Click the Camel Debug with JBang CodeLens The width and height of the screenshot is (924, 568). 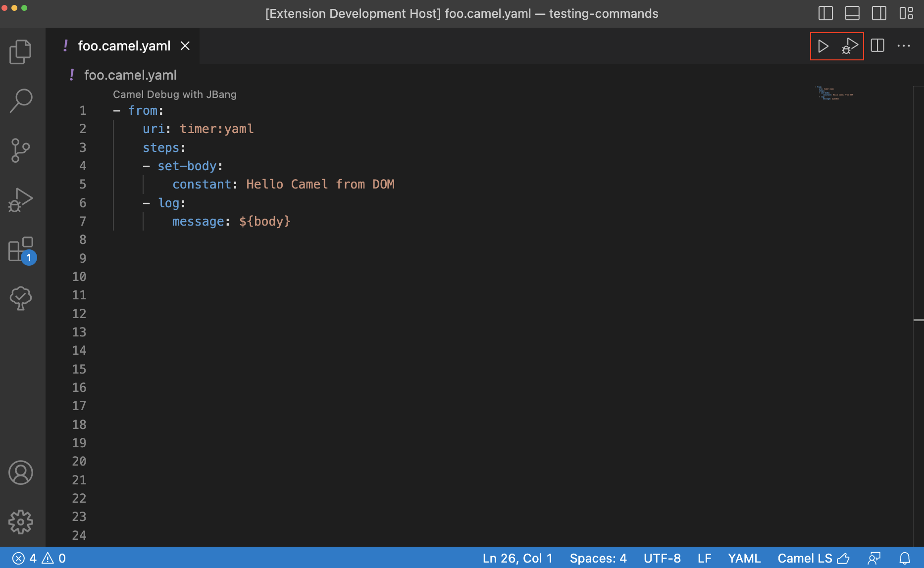click(175, 94)
